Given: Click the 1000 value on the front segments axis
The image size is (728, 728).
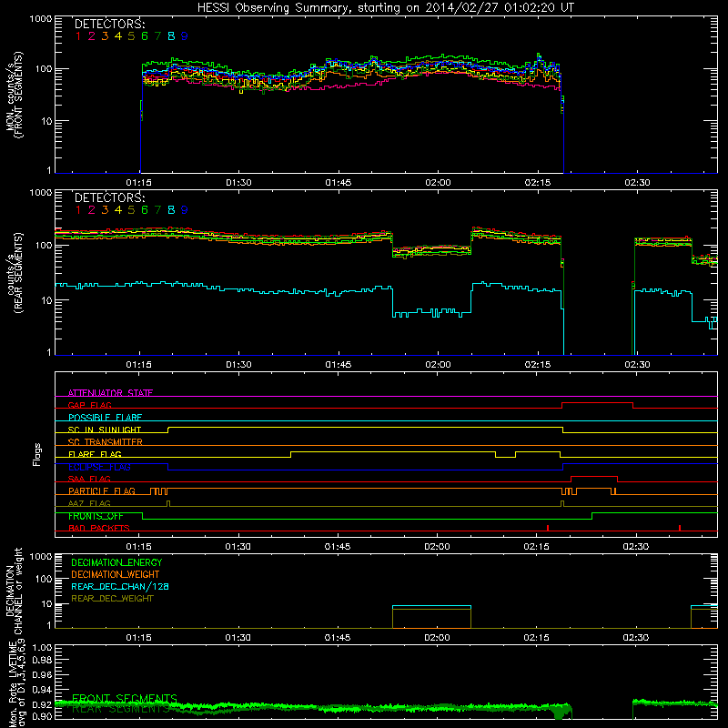Looking at the screenshot, I should tap(41, 19).
